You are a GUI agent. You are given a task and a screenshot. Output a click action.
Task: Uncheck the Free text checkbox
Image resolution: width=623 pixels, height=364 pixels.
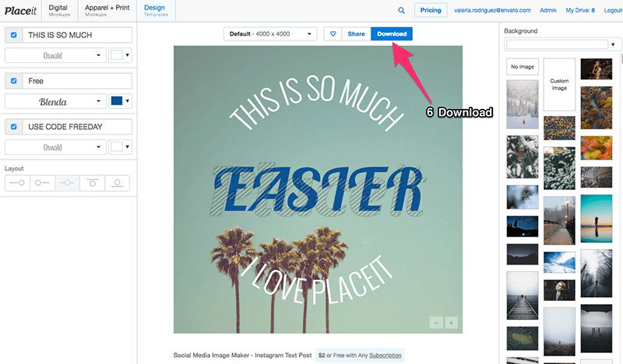coord(14,81)
